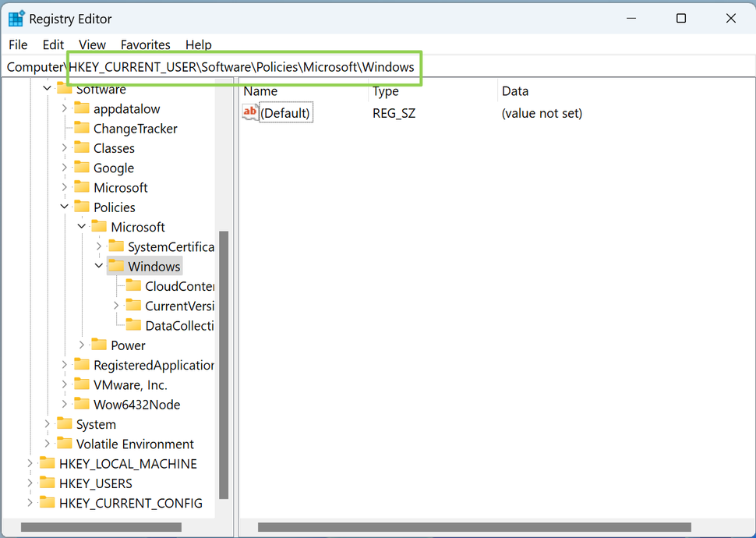Open the Favorites menu
The width and height of the screenshot is (756, 538).
pyautogui.click(x=145, y=44)
